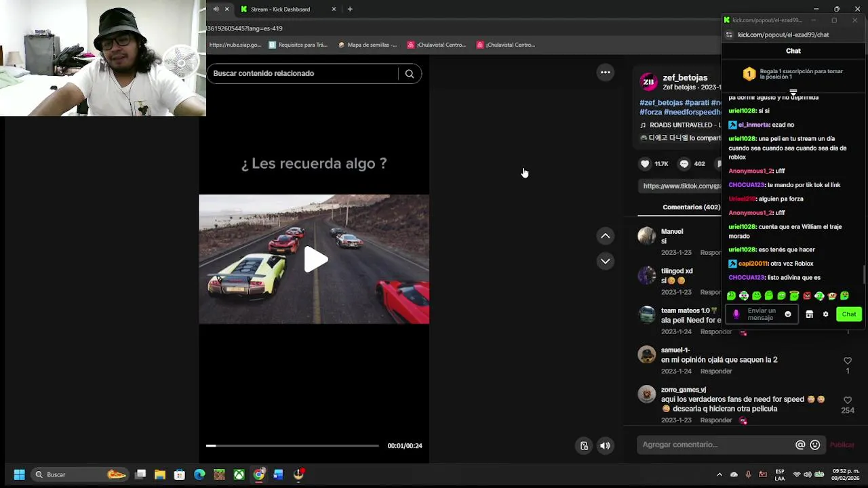Play the paused TikTok racing video
868x488 pixels.
tap(315, 260)
